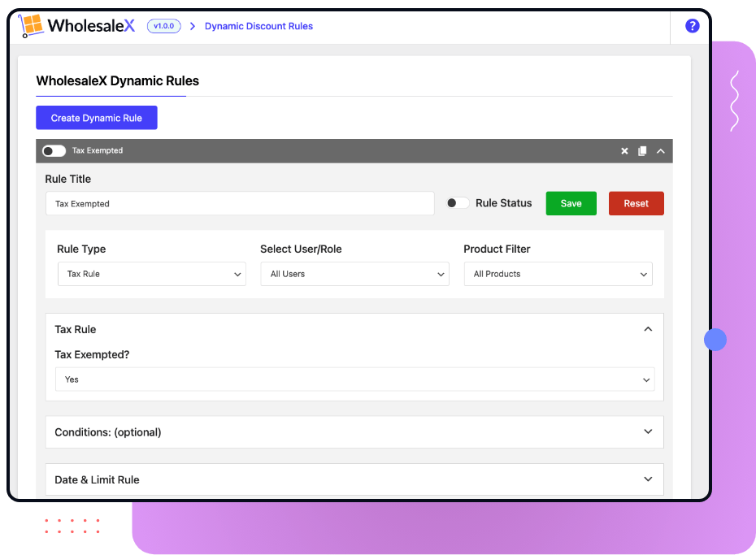756x555 pixels.
Task: Click the Rule Status label text
Action: pos(504,203)
